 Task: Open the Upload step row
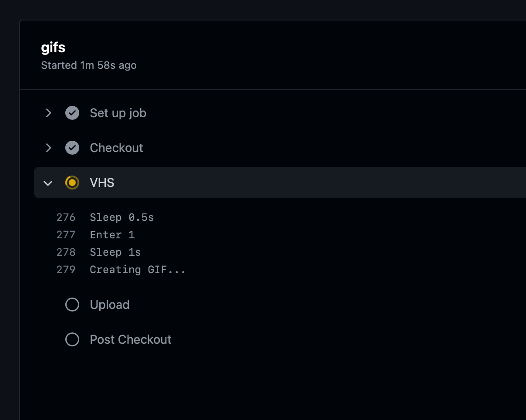tap(110, 305)
